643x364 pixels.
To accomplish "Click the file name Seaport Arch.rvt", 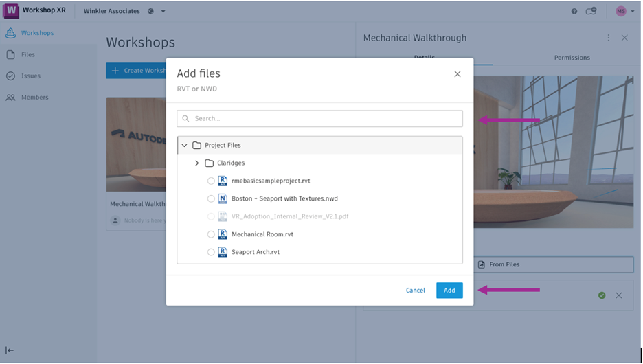I will click(256, 252).
